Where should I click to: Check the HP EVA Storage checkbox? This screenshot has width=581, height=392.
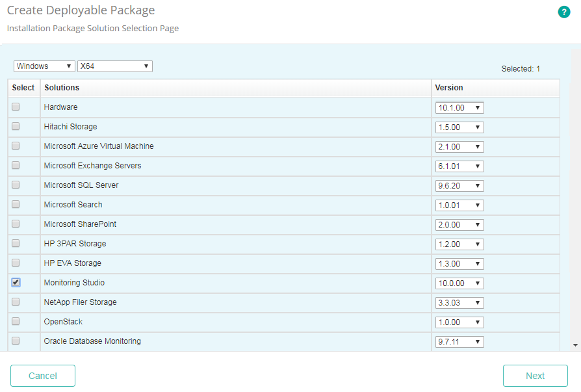pos(15,263)
